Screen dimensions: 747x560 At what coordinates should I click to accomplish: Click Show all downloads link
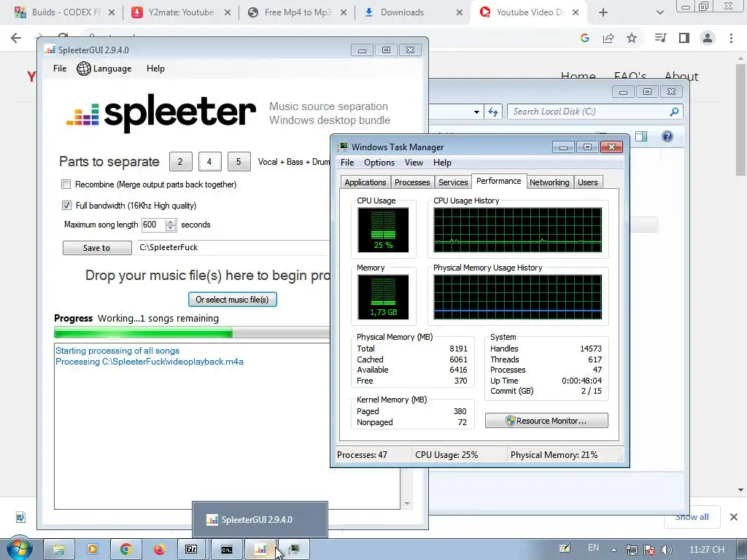point(692,517)
